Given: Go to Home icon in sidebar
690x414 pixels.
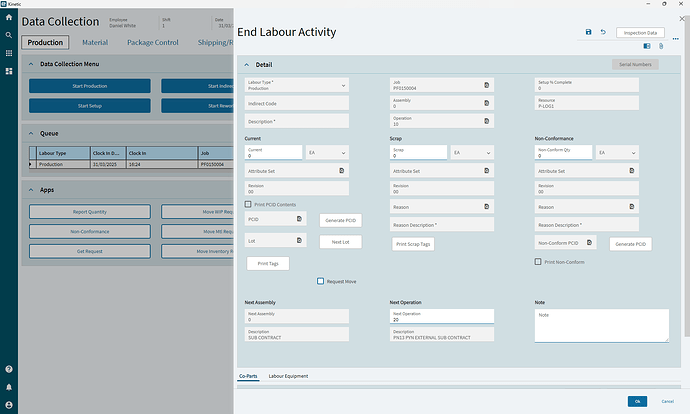Looking at the screenshot, I should tap(9, 18).
